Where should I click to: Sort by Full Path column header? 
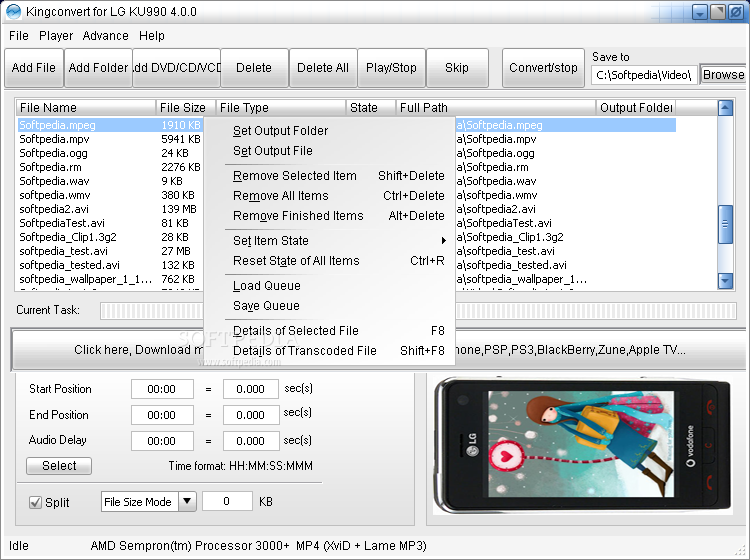tap(496, 108)
